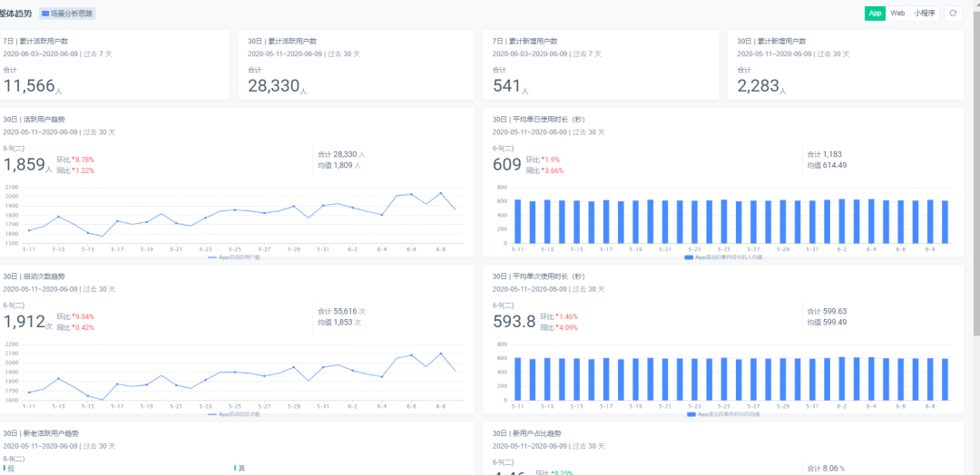Viewport: 980px width, 475px height.
Task: Select the 2,283 new users value
Action: pyautogui.click(x=759, y=86)
